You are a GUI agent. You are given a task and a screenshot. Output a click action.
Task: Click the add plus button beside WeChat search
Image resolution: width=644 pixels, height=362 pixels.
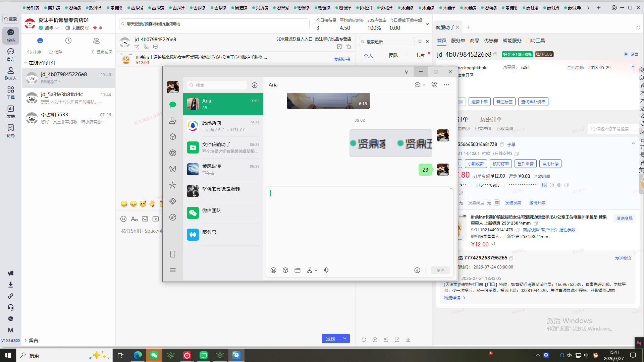pos(255,85)
